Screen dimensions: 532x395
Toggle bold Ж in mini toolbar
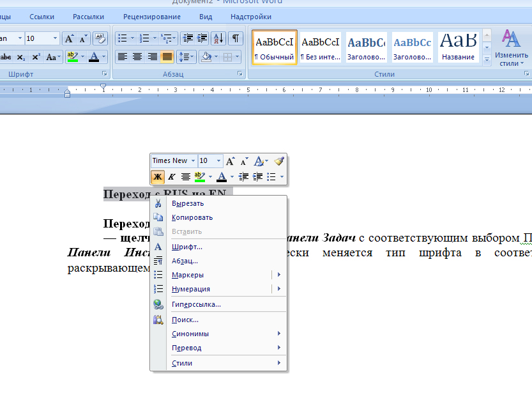tap(158, 176)
